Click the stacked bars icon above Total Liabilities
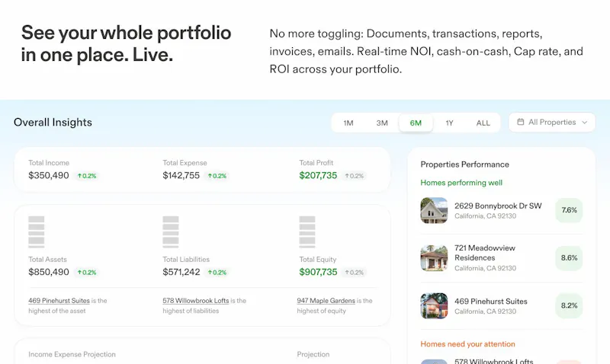Image resolution: width=610 pixels, height=364 pixels. [171, 232]
